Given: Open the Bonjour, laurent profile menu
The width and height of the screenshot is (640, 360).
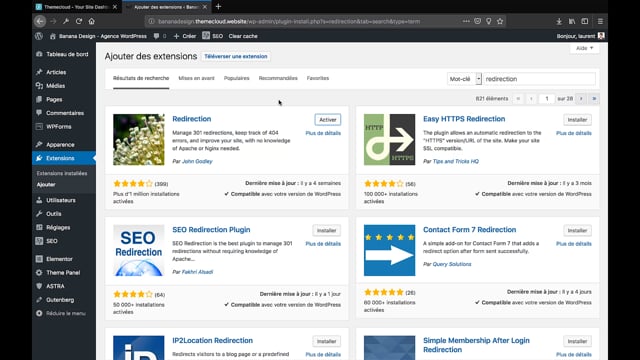Looking at the screenshot, I should 580,36.
